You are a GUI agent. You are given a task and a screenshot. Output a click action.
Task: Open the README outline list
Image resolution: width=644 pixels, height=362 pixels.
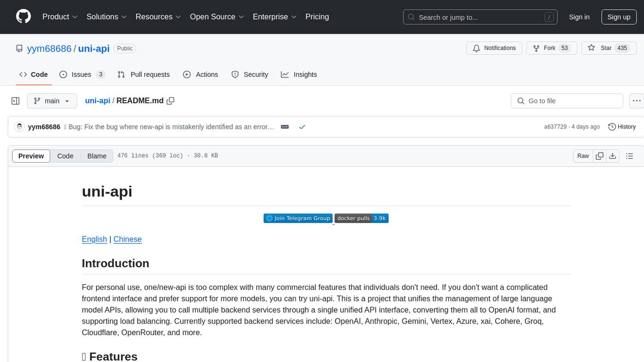coord(629,156)
